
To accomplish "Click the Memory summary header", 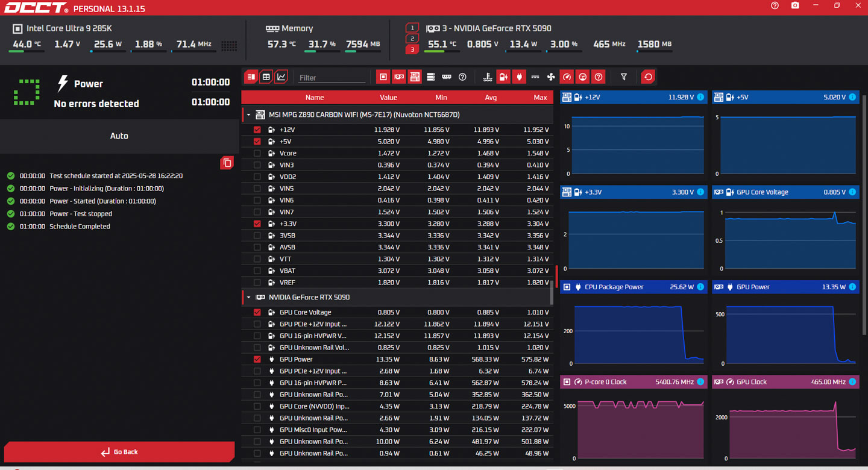I will pos(289,28).
